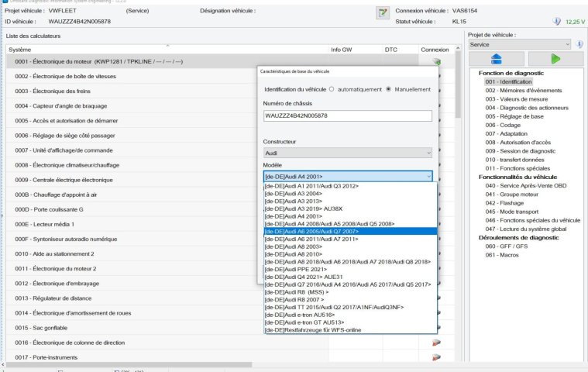The height and width of the screenshot is (372, 588).
Task: Sort by the Système column header
Action: (x=167, y=50)
